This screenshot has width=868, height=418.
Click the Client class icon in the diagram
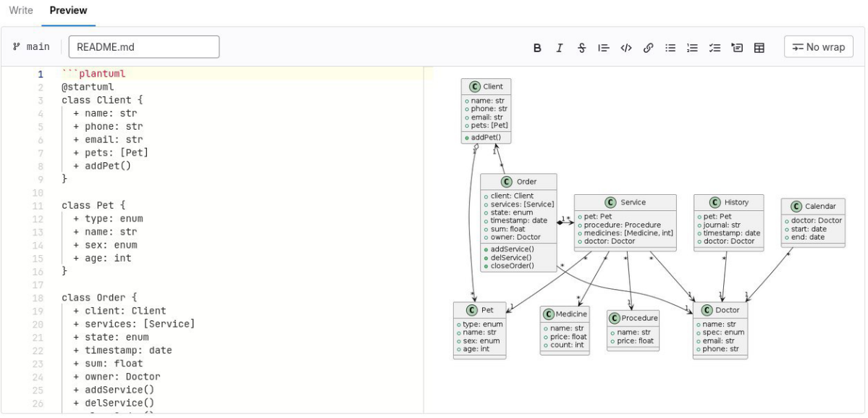click(x=474, y=86)
